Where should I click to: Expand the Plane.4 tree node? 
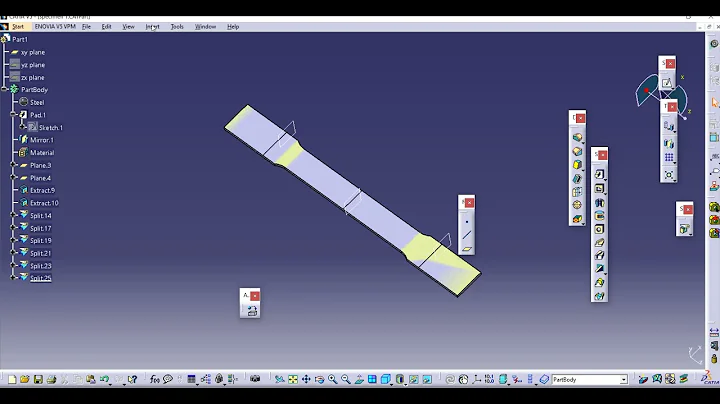(13, 177)
